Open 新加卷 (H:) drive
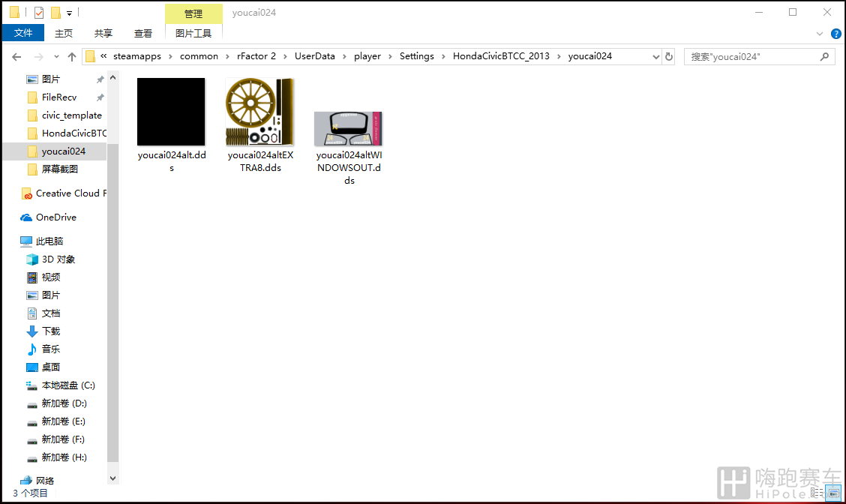This screenshot has height=504, width=846. pyautogui.click(x=64, y=457)
